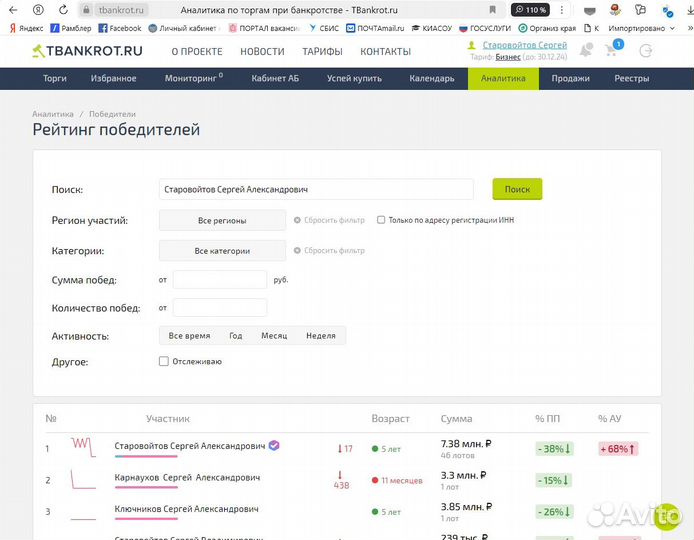Switch to the Календарь tab

[x=432, y=78]
